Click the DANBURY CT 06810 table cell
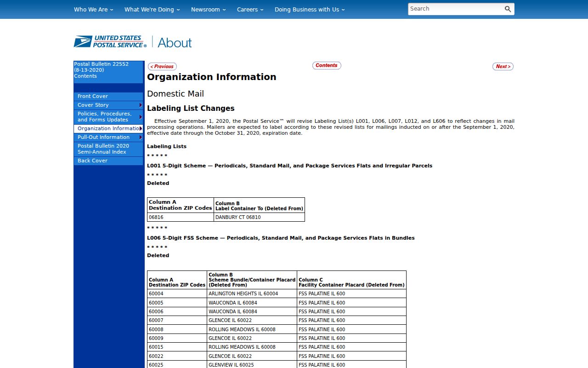 (x=259, y=217)
